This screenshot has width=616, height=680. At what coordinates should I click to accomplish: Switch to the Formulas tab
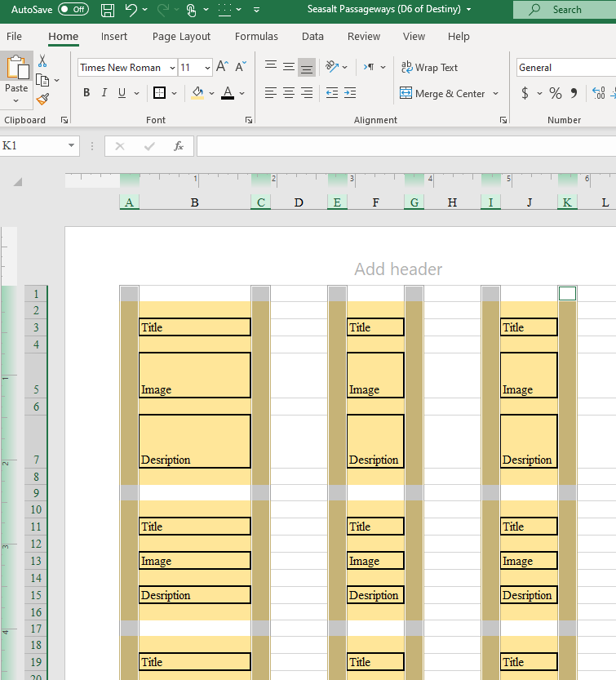click(x=256, y=36)
